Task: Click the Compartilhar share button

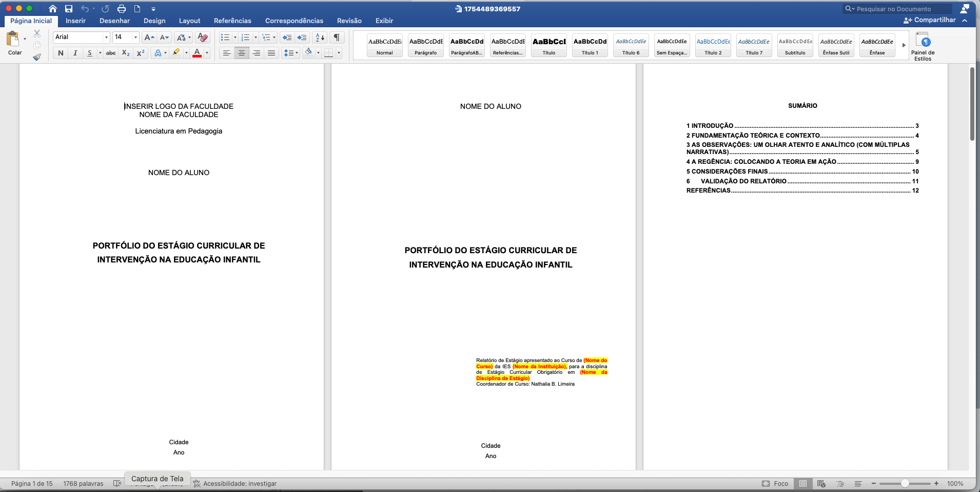Action: (x=930, y=20)
